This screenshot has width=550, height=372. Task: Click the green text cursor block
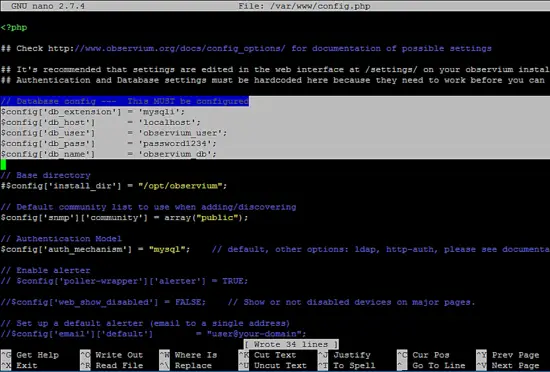coord(3,164)
